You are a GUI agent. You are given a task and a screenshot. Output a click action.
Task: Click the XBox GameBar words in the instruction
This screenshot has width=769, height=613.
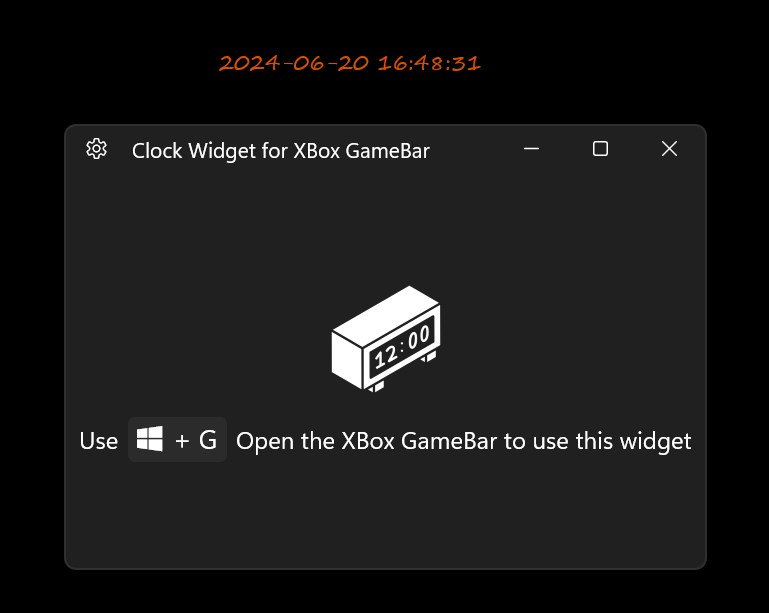419,441
